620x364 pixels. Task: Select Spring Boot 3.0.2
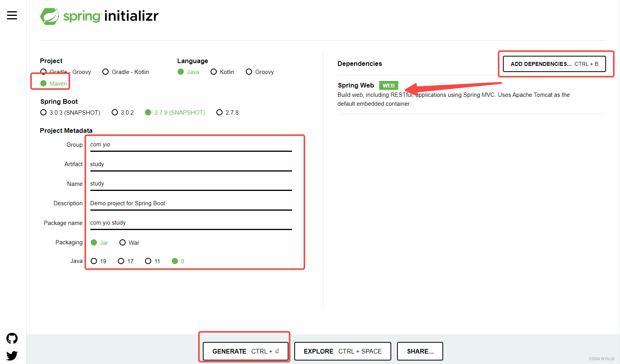pyautogui.click(x=123, y=113)
